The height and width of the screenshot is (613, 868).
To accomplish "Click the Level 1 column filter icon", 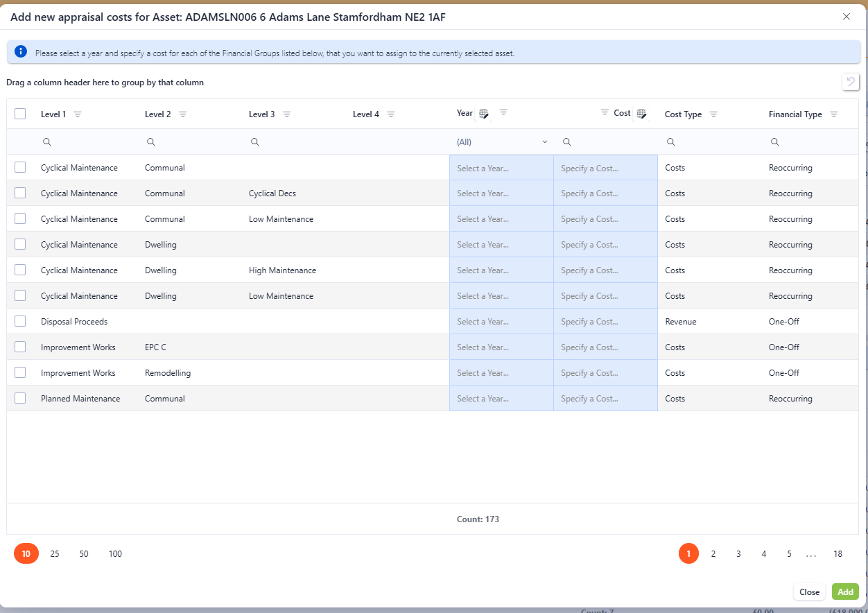I will pyautogui.click(x=78, y=114).
